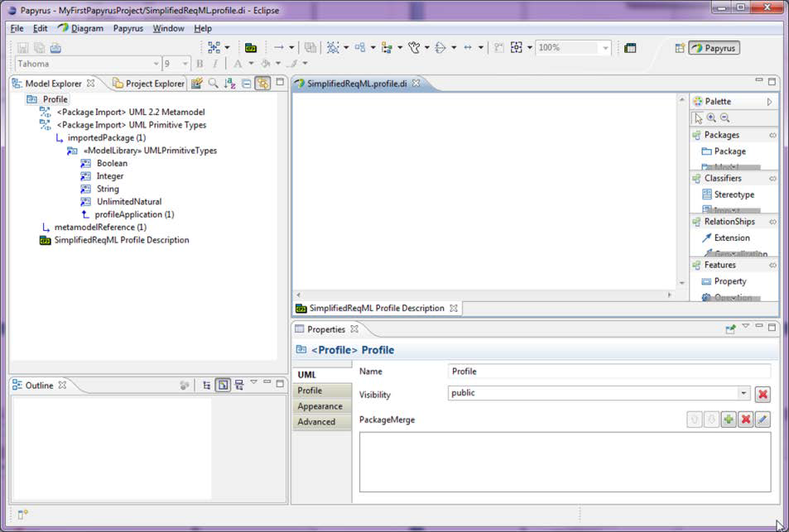
Task: Select the Model Explorer tab
Action: 53,84
